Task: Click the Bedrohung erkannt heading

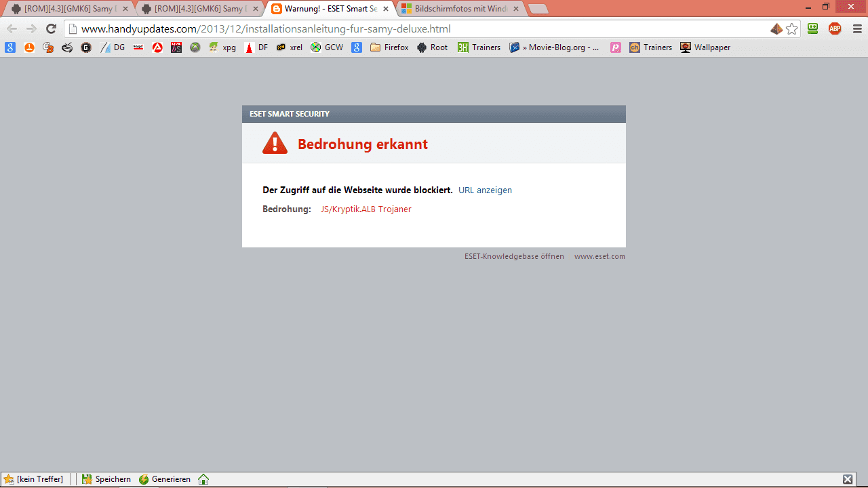Action: 363,144
